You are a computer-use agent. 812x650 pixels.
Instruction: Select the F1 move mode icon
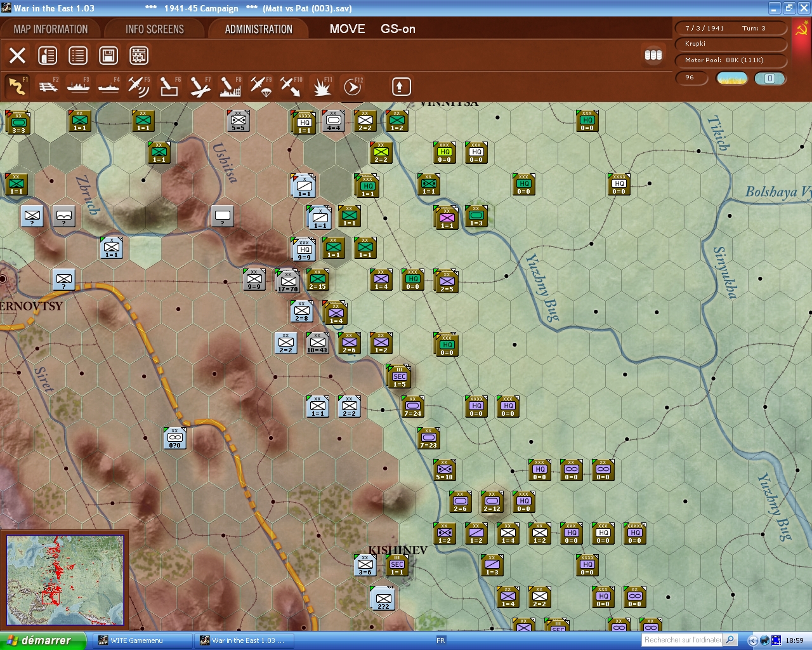[x=17, y=86]
